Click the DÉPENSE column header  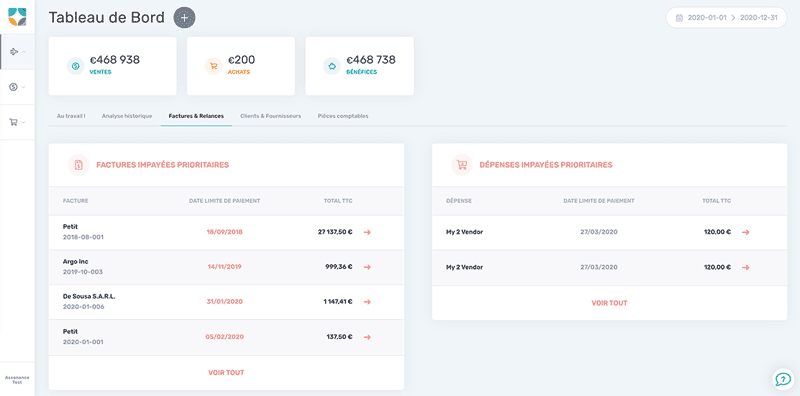pyautogui.click(x=459, y=201)
